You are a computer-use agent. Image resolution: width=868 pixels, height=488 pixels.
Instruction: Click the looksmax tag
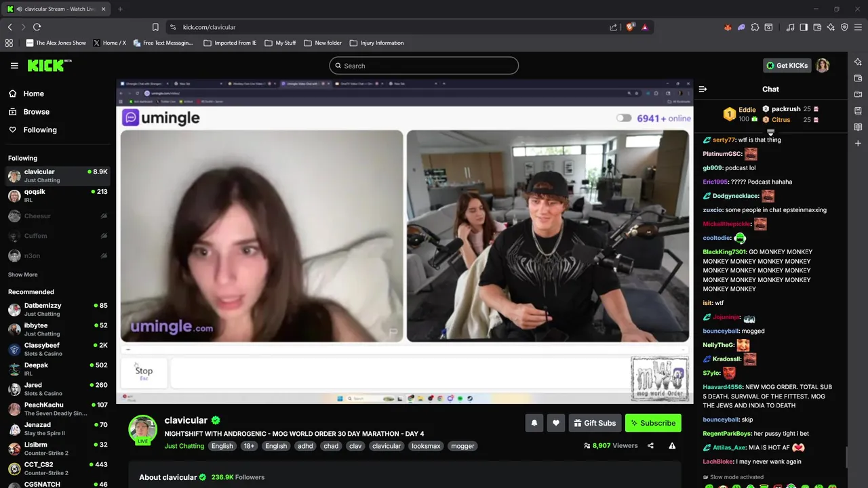point(426,446)
